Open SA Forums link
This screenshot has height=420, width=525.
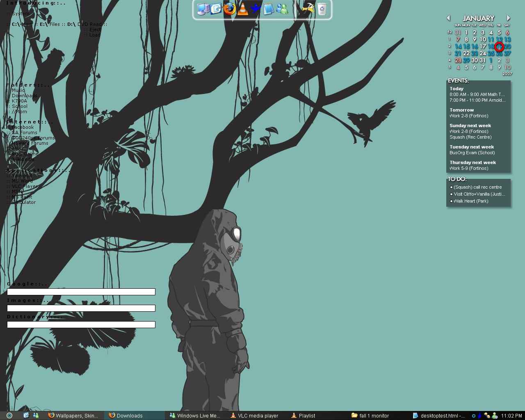point(25,132)
